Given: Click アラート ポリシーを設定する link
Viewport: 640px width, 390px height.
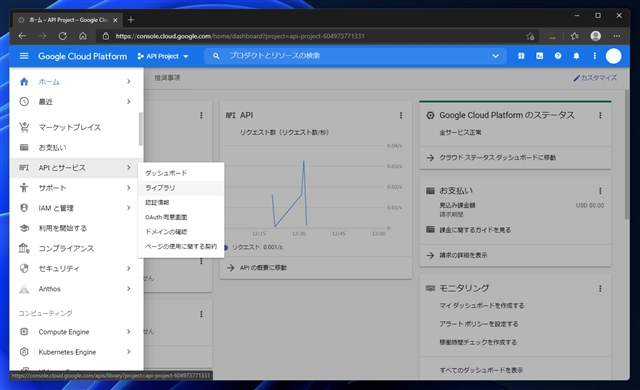Looking at the screenshot, I should (479, 324).
